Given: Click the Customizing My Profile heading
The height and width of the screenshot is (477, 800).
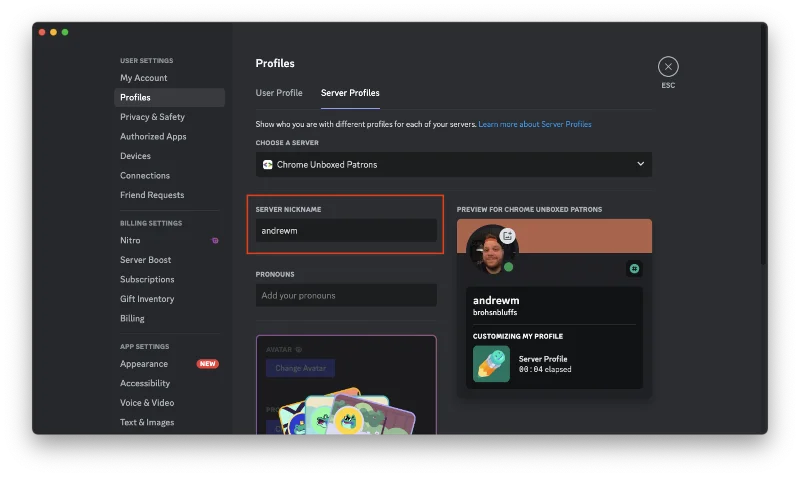Looking at the screenshot, I should click(x=518, y=336).
